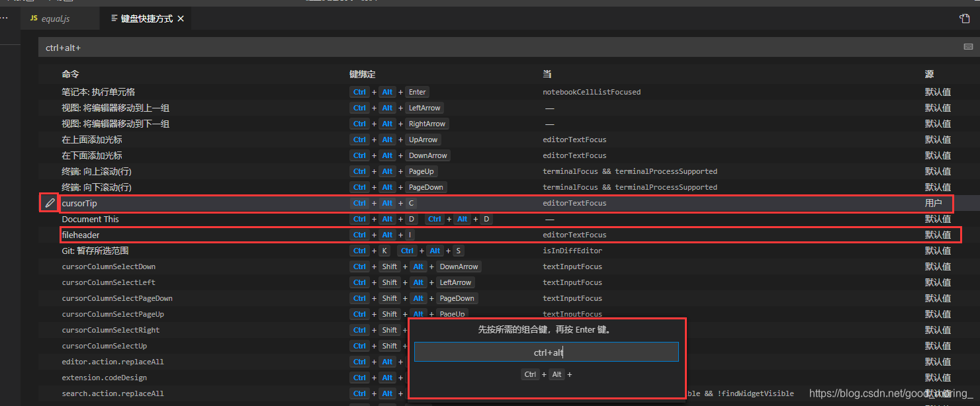
Task: Select the 在上面添加光标 command row
Action: click(x=509, y=140)
